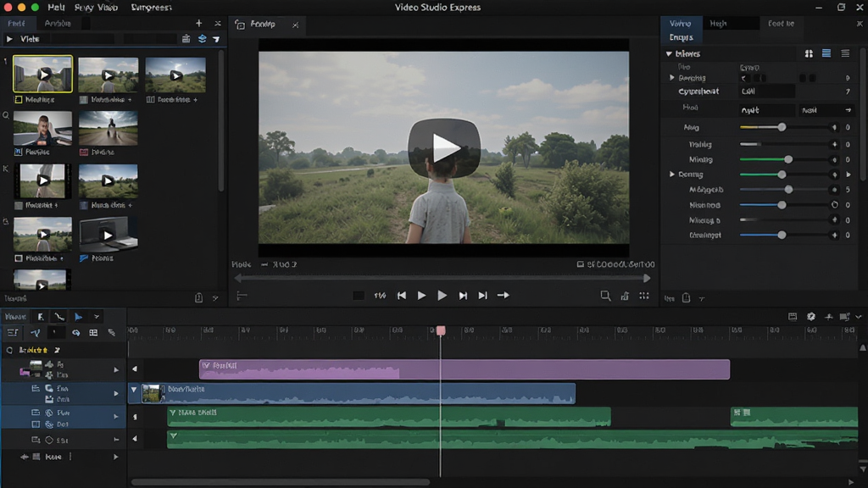868x488 pixels.
Task: Collapse the top properties section triangle
Action: [669, 53]
